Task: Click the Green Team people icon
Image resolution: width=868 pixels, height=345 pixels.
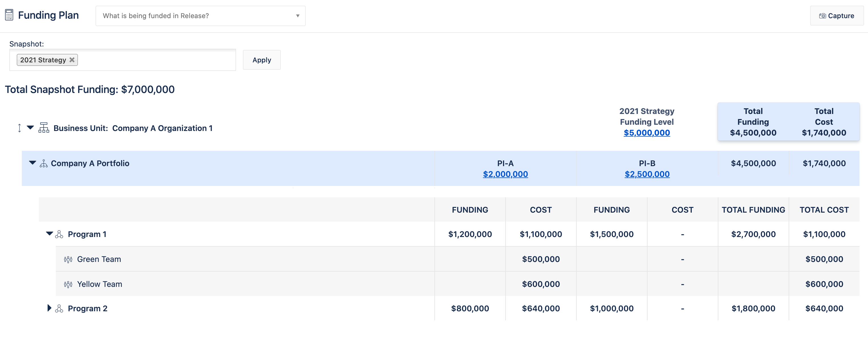Action: click(68, 259)
